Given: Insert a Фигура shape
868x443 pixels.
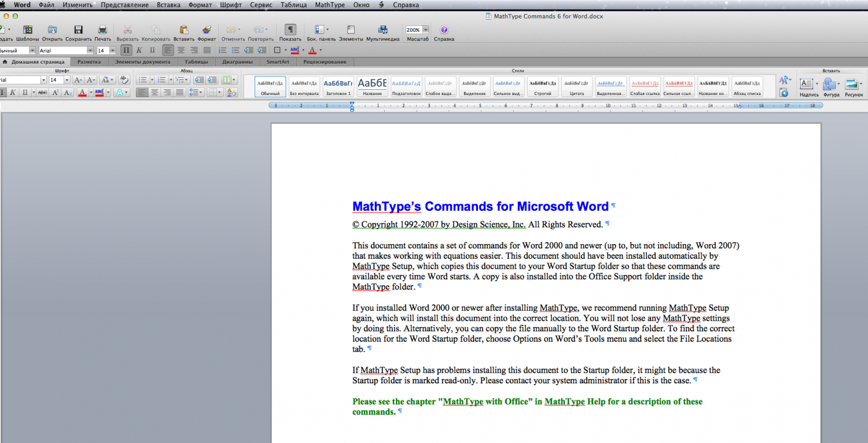Looking at the screenshot, I should tap(831, 87).
